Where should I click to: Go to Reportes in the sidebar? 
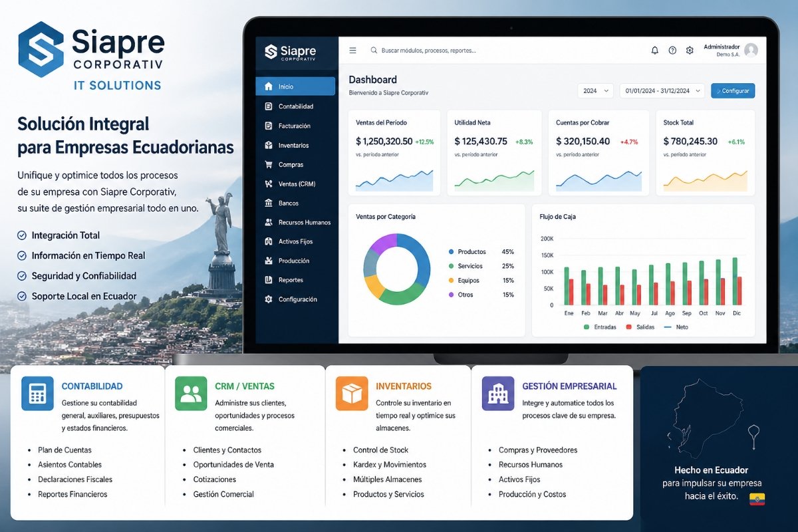(291, 281)
